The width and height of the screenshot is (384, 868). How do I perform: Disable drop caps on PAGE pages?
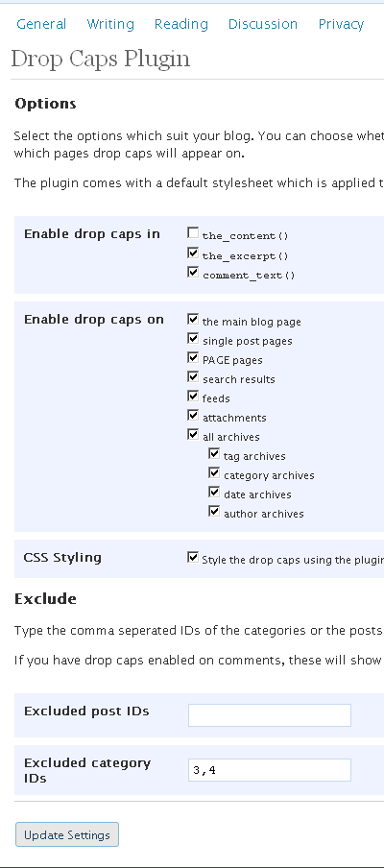193,357
